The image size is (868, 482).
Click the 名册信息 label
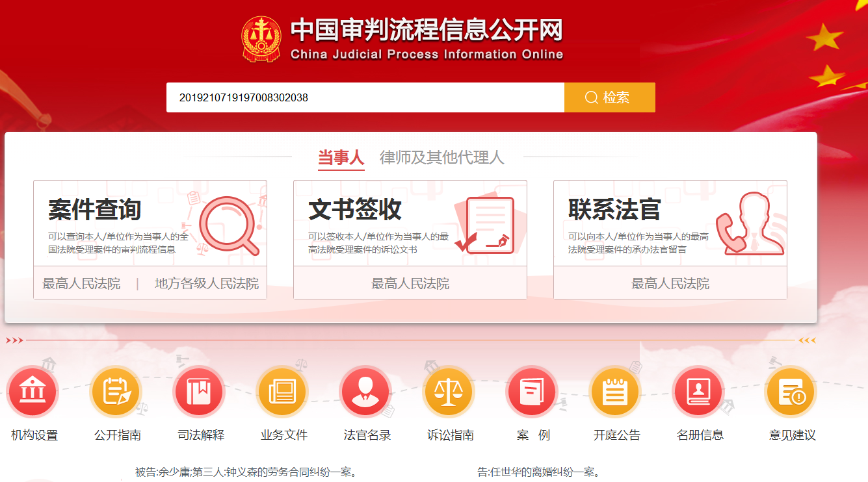pos(700,435)
